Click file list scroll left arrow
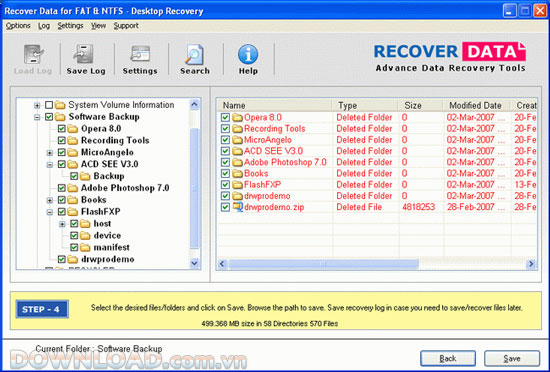This screenshot has width=550, height=372. (222, 264)
